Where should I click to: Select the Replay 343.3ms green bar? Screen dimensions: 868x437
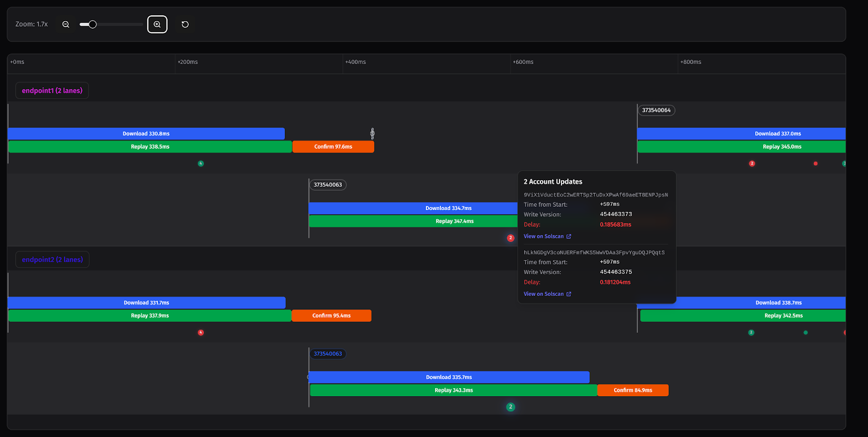[x=454, y=390]
